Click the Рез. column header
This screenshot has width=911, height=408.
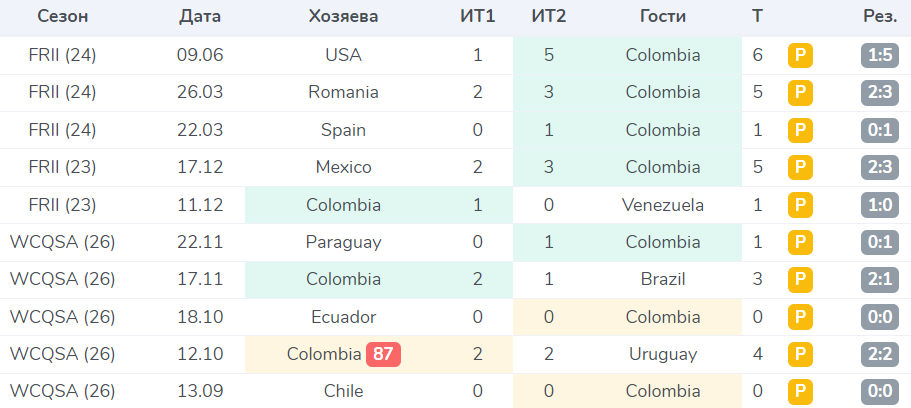880,17
